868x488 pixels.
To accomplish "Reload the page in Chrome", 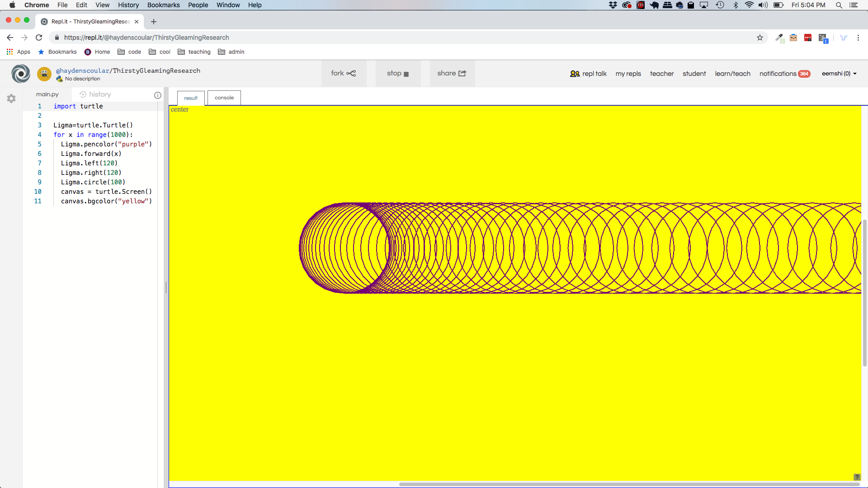I will (39, 38).
